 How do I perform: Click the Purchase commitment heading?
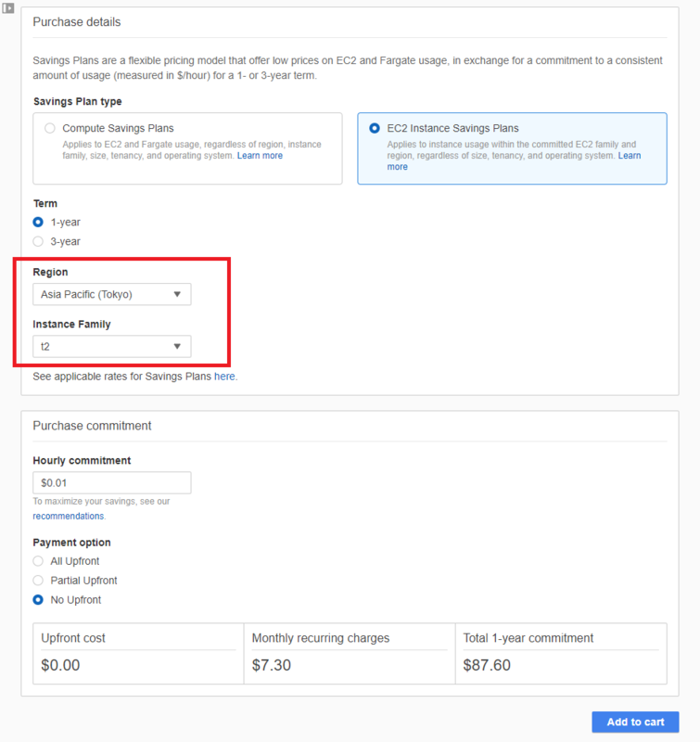pos(92,426)
